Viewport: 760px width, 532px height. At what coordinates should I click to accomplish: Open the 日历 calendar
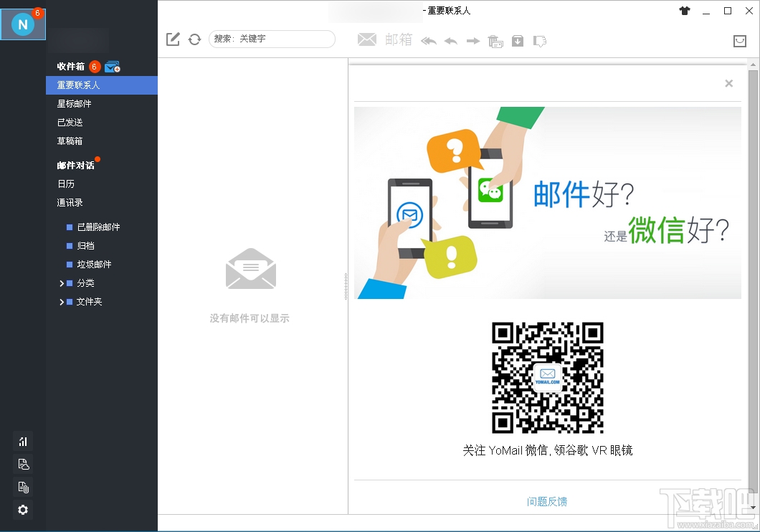[66, 184]
